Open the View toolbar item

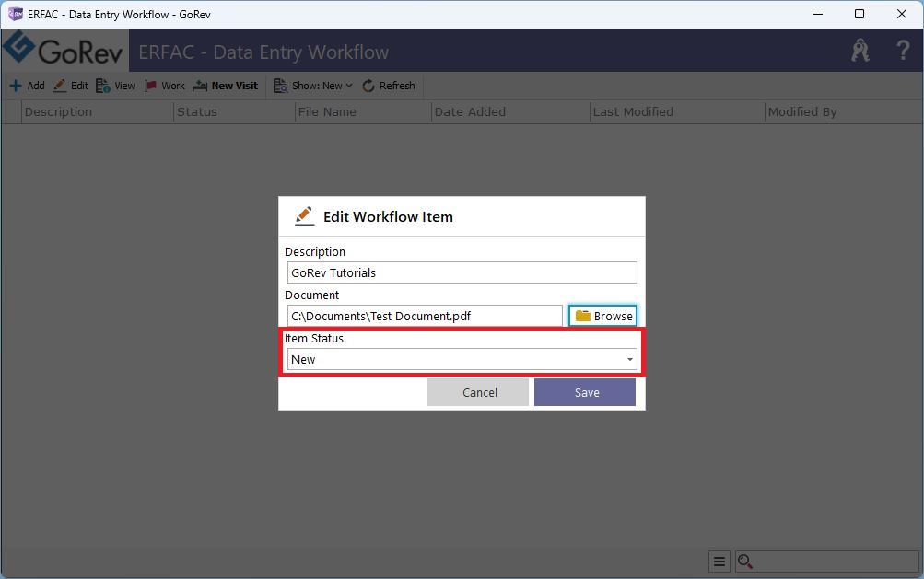(x=115, y=86)
